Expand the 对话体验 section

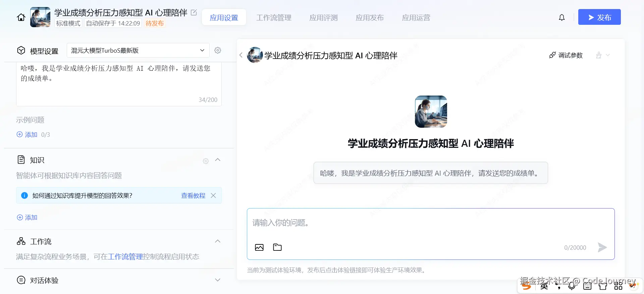tap(218, 280)
